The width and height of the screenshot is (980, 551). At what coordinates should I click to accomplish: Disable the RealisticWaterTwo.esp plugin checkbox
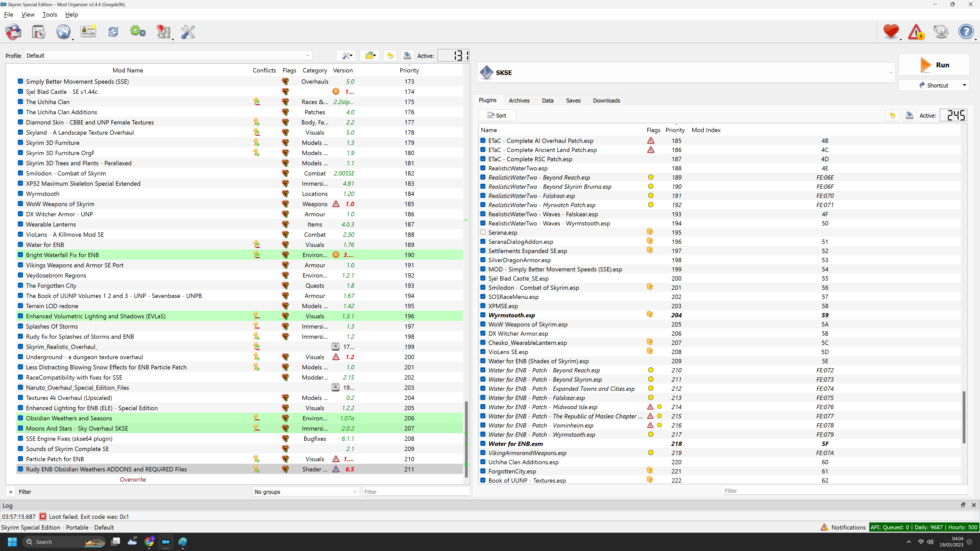point(483,168)
